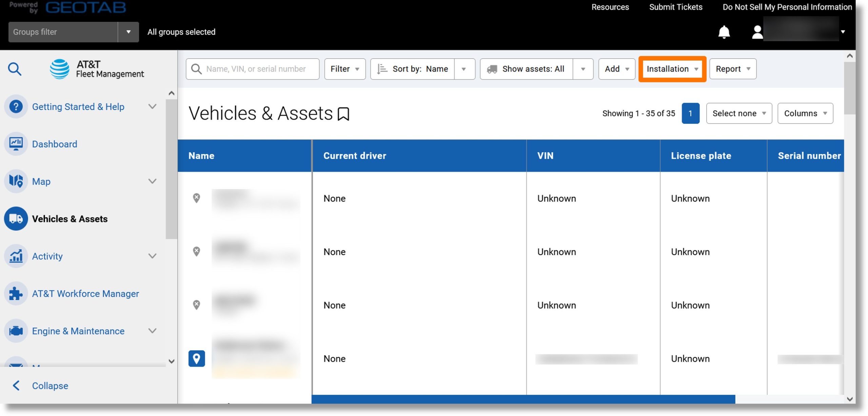Image resolution: width=868 pixels, height=416 pixels.
Task: Click the Vehicles & Assets icon in sidebar
Action: click(x=16, y=219)
